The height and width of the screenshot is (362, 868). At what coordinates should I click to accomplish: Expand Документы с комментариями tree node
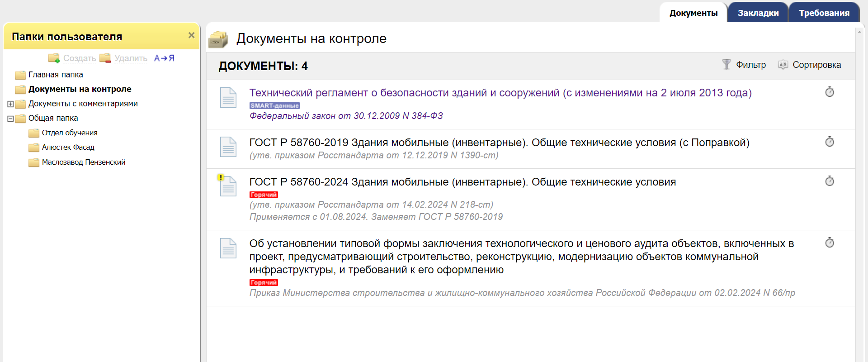click(10, 104)
